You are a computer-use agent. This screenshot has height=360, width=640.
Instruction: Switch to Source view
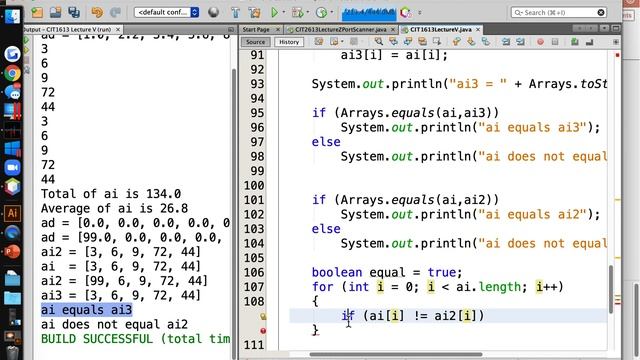tap(256, 42)
